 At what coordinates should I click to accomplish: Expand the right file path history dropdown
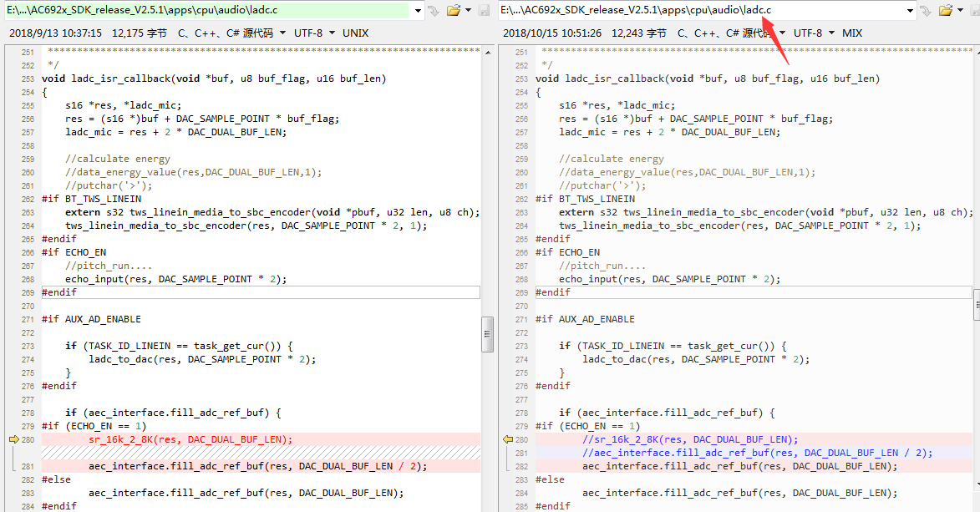tap(910, 11)
